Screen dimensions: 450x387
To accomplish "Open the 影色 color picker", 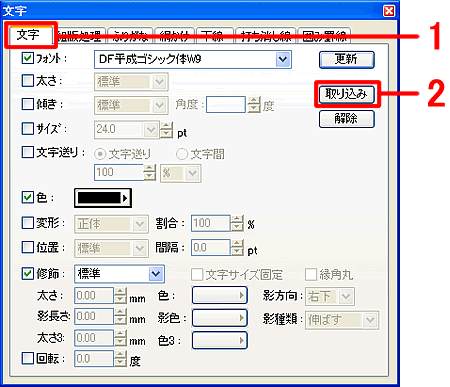I will (220, 318).
